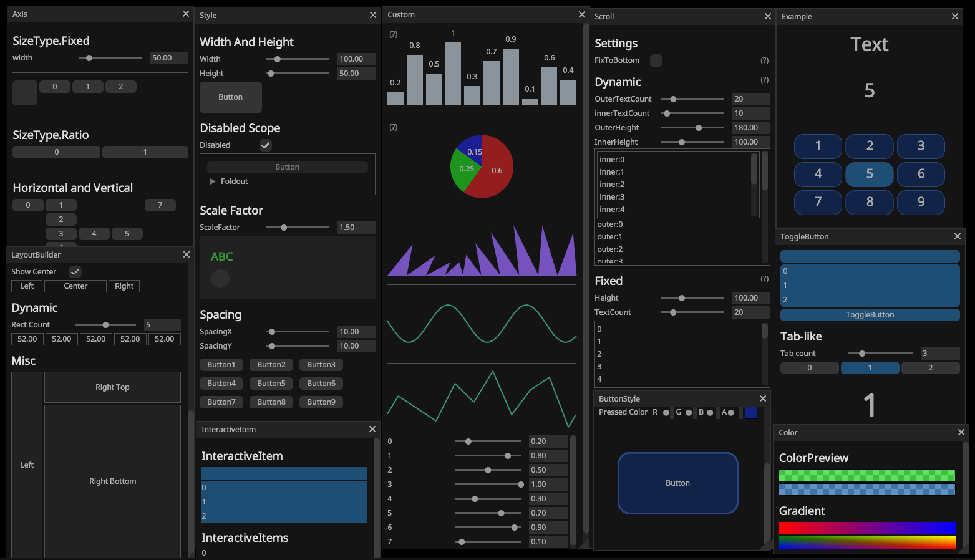The image size is (975, 560).
Task: Open the help icon next to Fixed in Scroll
Action: (x=765, y=279)
